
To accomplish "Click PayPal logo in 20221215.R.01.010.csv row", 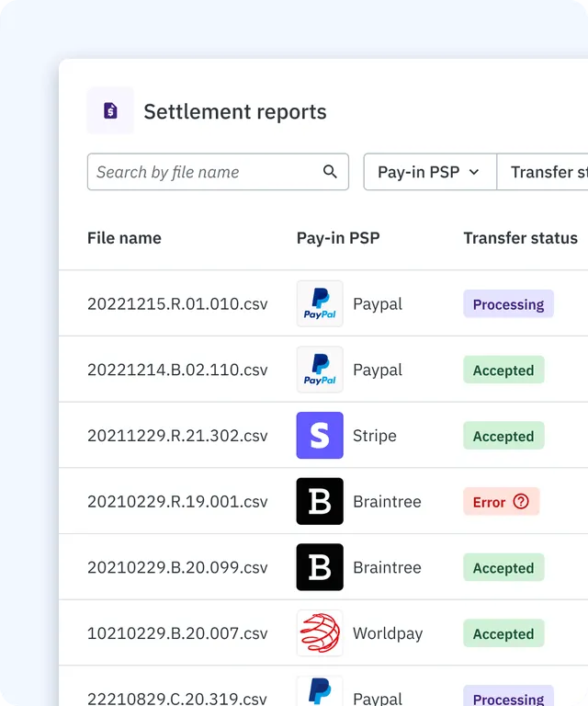I will [320, 303].
